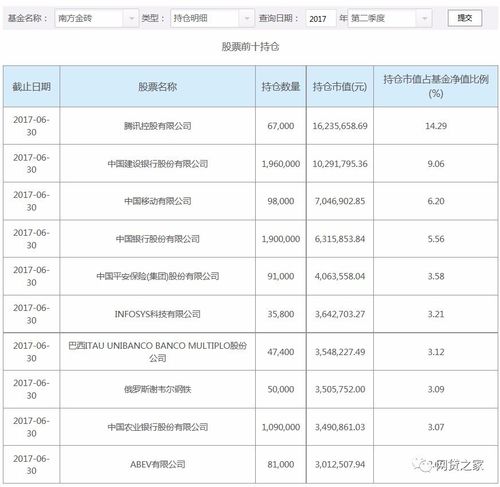Viewport: 500px width, 487px height.
Task: Select the 腾讯控股有限公司 stock name cell
Action: click(158, 126)
